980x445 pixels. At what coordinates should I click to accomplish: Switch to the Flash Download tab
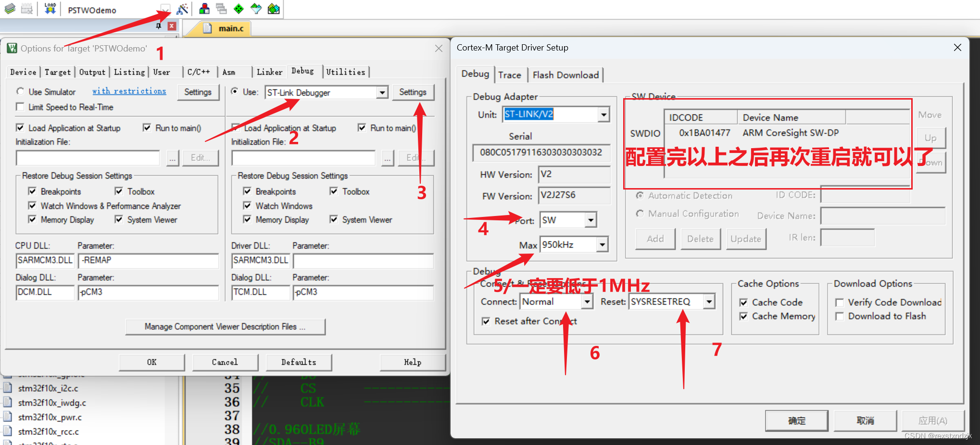click(565, 75)
